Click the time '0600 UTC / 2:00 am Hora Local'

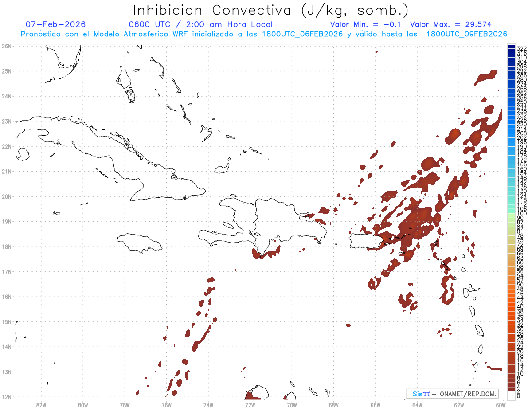200,25
